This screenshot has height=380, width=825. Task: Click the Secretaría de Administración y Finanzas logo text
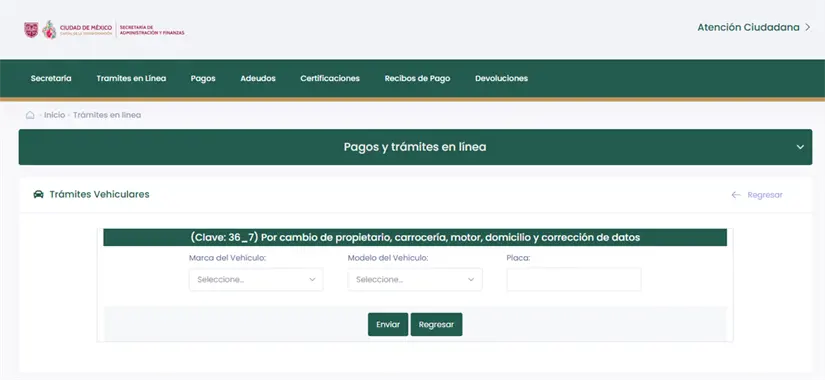point(153,30)
